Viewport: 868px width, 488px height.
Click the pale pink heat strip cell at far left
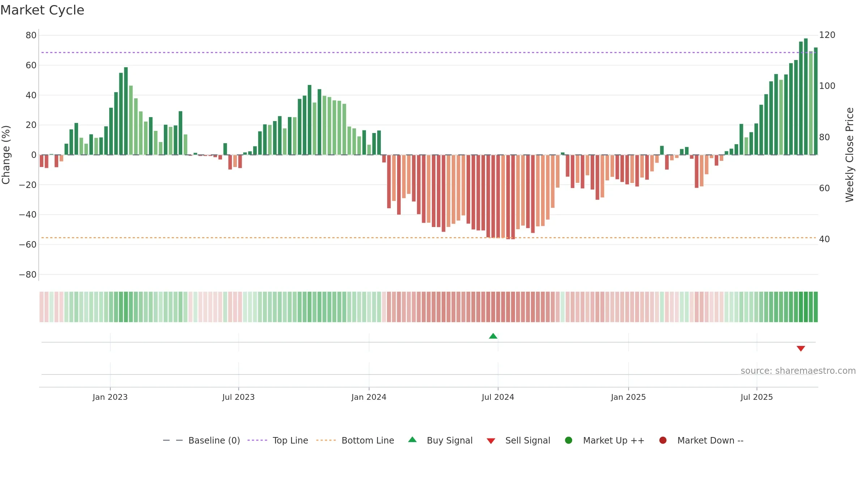[x=42, y=307]
